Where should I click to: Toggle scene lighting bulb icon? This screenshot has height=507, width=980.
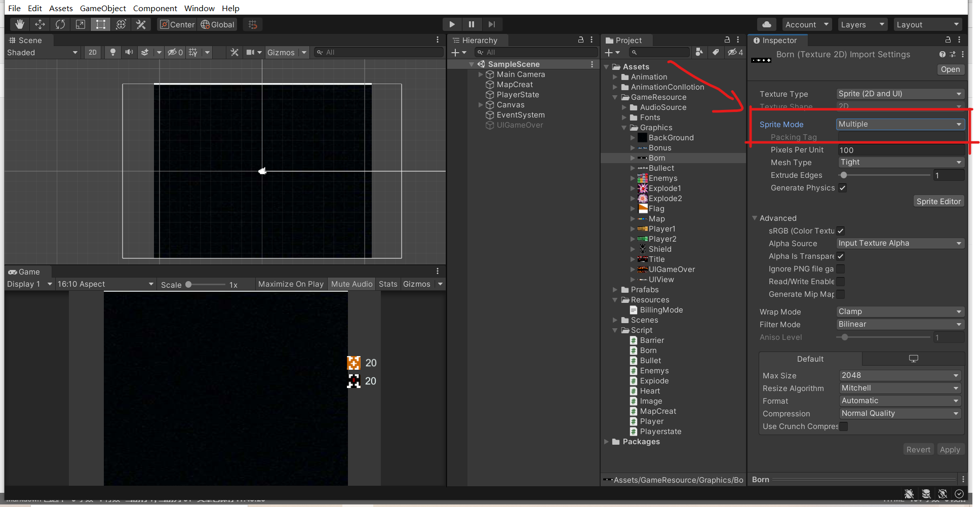tap(113, 52)
